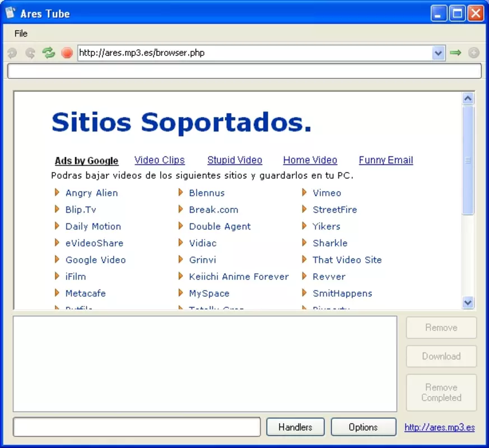Click the Remove button
Screen dimensions: 489x448
coord(441,328)
